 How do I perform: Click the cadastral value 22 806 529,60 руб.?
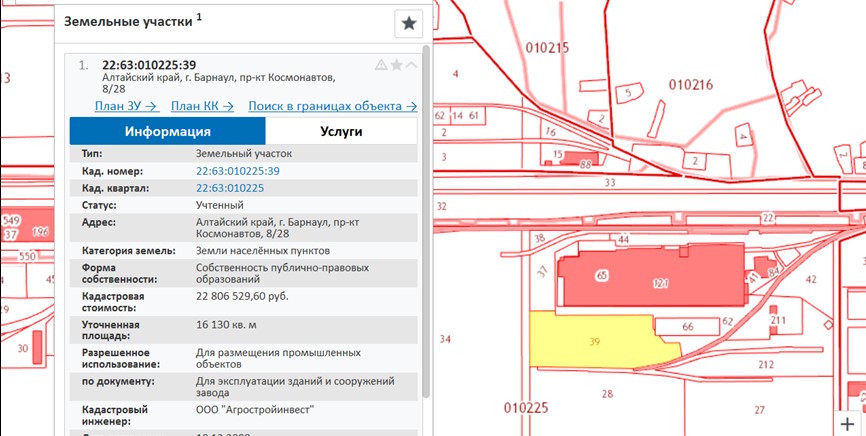tap(242, 296)
